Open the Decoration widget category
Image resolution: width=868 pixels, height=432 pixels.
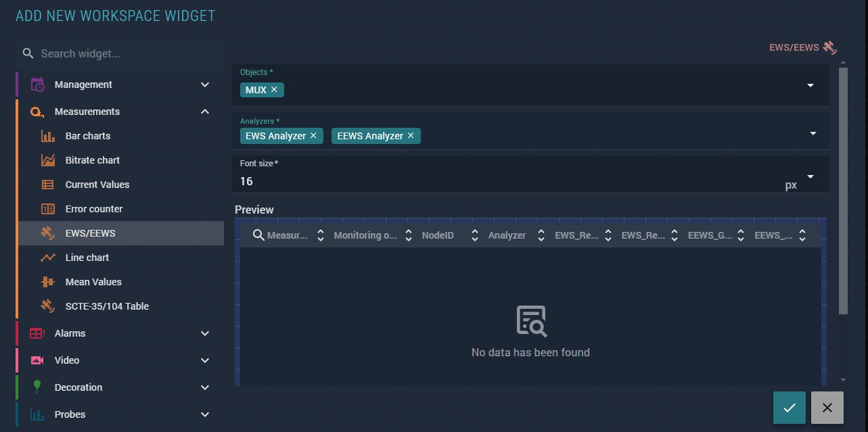coord(205,387)
